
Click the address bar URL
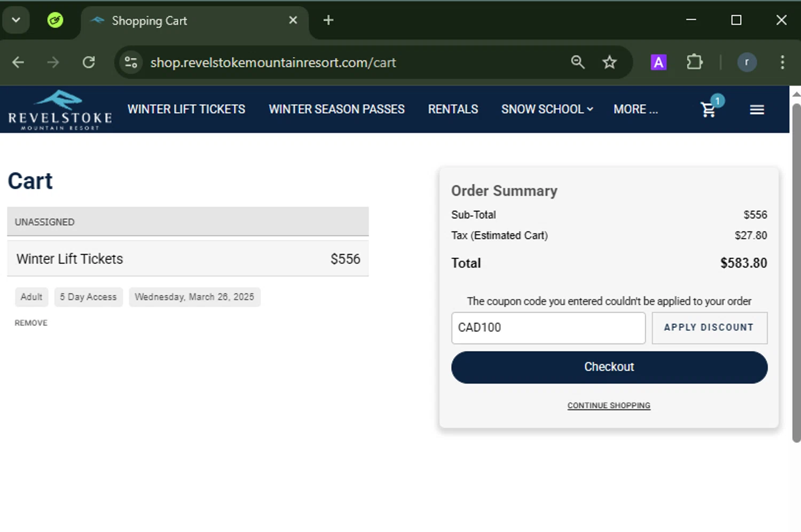click(x=273, y=62)
